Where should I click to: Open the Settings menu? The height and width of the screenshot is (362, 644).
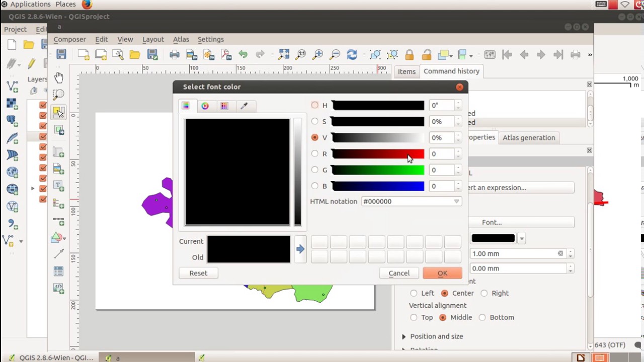(211, 39)
